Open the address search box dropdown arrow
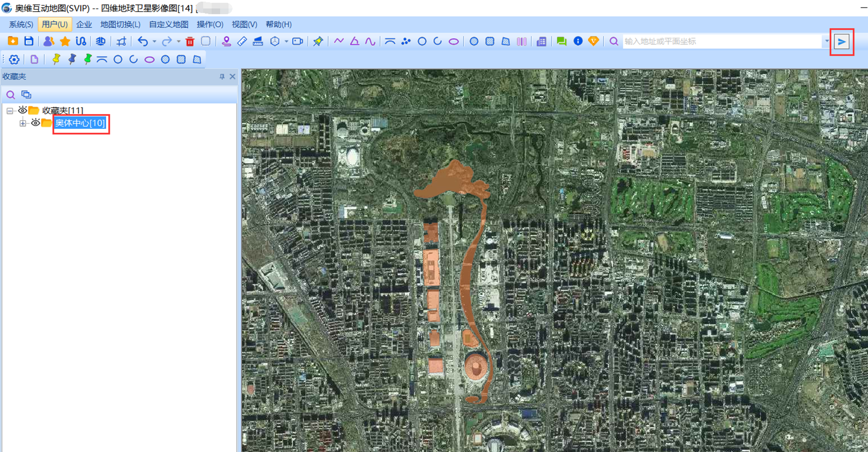 tap(827, 41)
